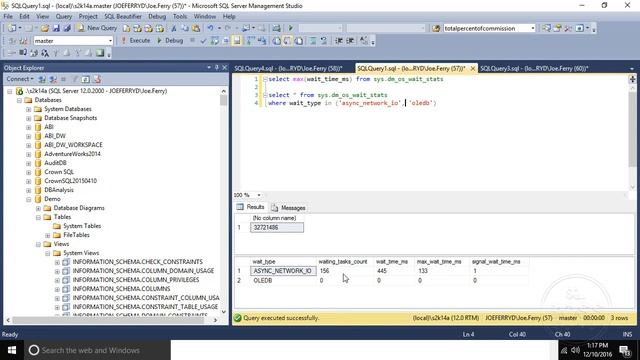Select the CrownSQL20150410 database
640x360 pixels.
(70, 181)
